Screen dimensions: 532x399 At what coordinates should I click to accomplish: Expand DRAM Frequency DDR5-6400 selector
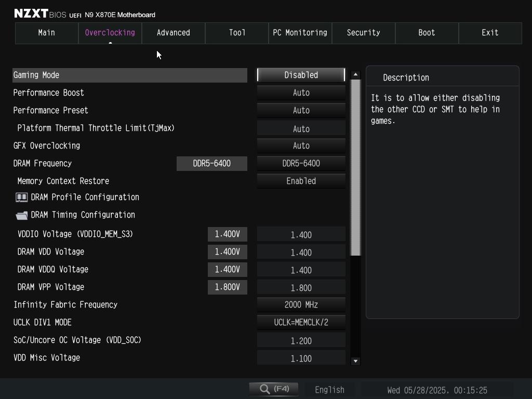point(301,164)
